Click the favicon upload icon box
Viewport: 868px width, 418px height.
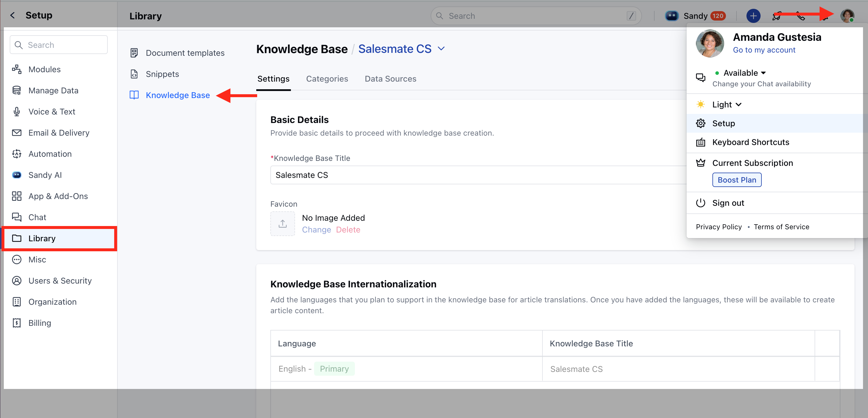(x=282, y=223)
